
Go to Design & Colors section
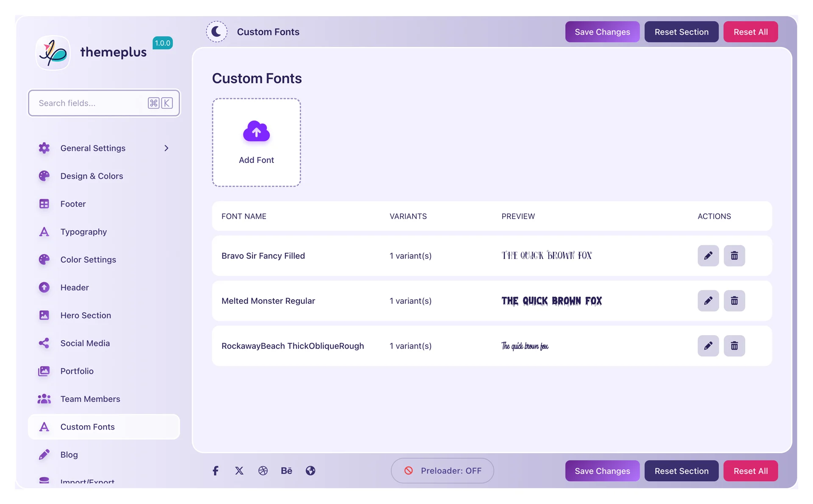click(x=91, y=176)
